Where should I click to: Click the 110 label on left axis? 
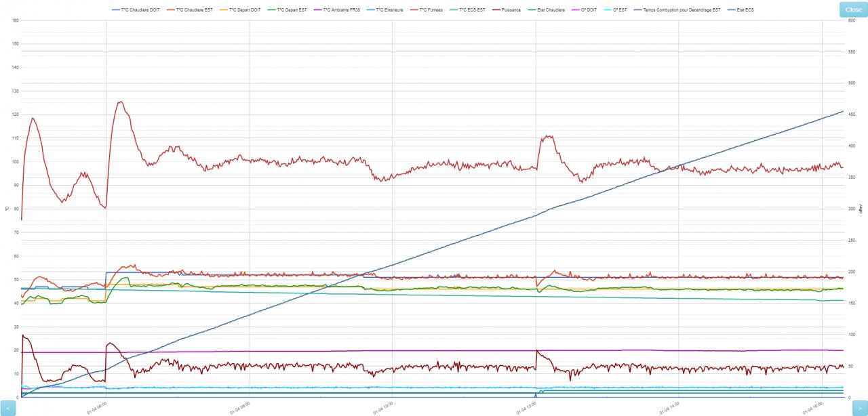[16, 138]
